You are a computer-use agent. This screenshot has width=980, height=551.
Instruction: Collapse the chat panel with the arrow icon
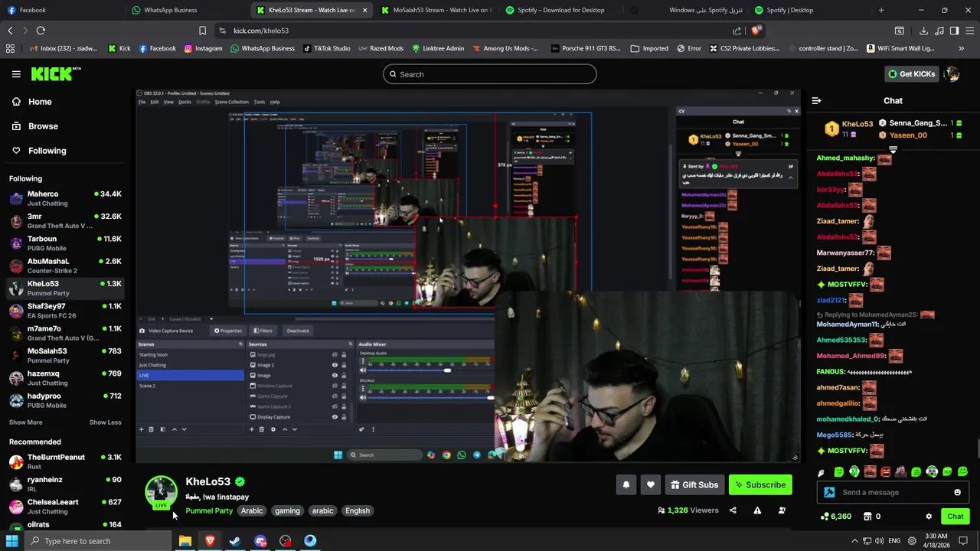coord(816,100)
